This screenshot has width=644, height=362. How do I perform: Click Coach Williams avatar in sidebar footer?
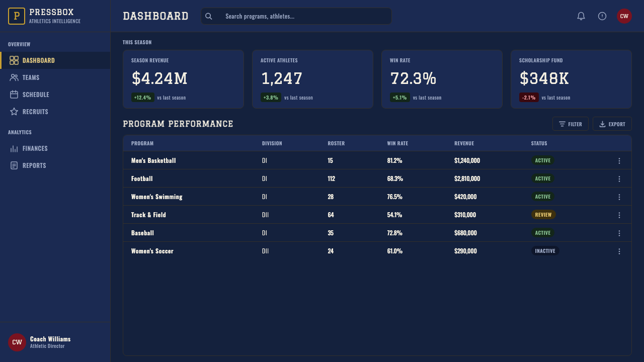click(17, 342)
